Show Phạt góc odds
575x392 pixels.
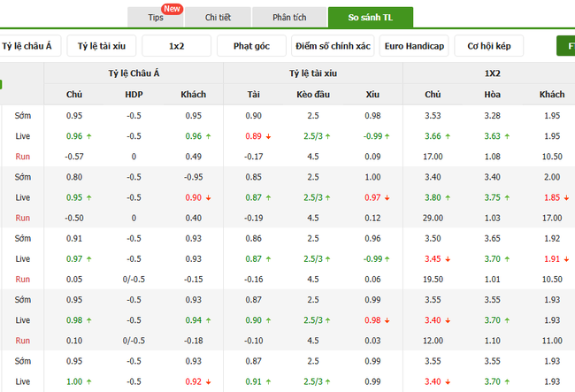253,46
